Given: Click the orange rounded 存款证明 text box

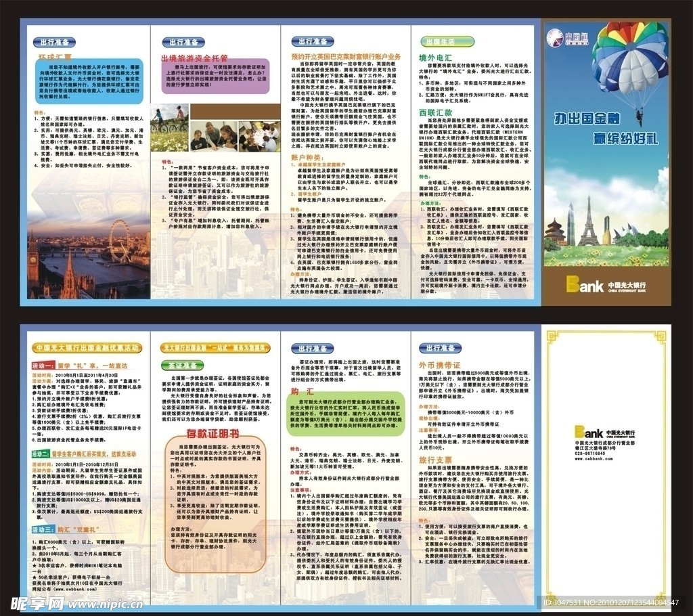Looking at the screenshot, I should [215, 504].
